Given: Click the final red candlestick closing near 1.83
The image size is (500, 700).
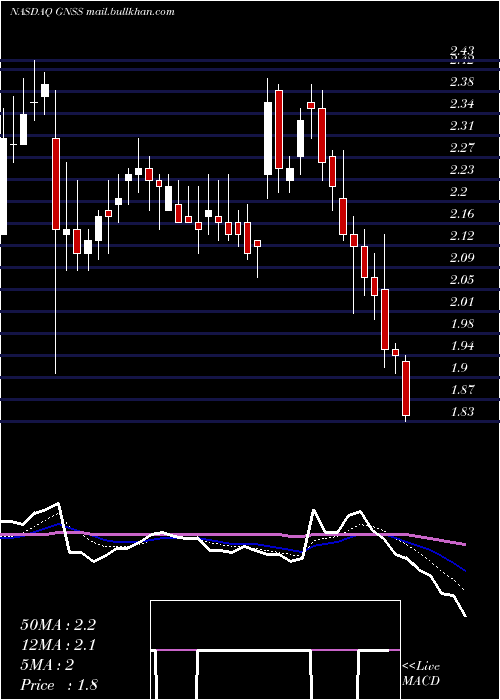Looking at the screenshot, I should pos(406,388).
